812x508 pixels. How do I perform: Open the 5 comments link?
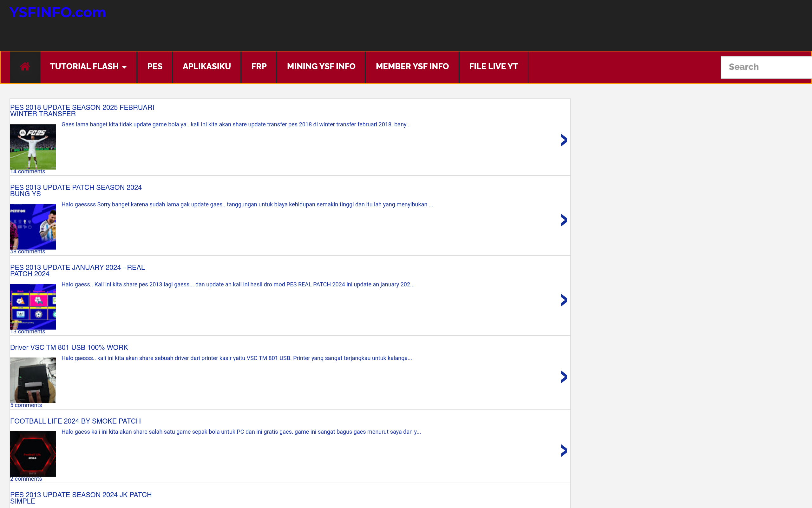pos(26,405)
